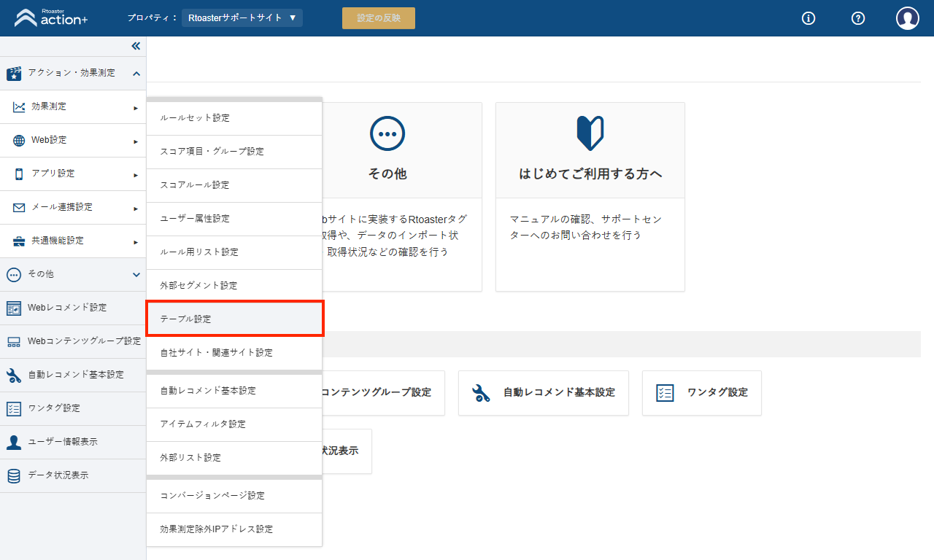Open 自動レコメンド基本設定 in sidebar
Screen dimensions: 934x560
click(x=73, y=376)
